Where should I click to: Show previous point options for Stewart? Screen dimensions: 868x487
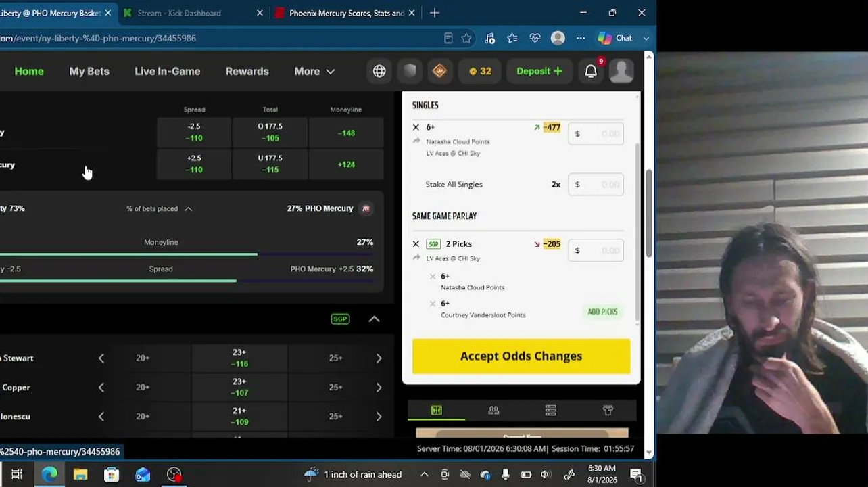point(101,358)
